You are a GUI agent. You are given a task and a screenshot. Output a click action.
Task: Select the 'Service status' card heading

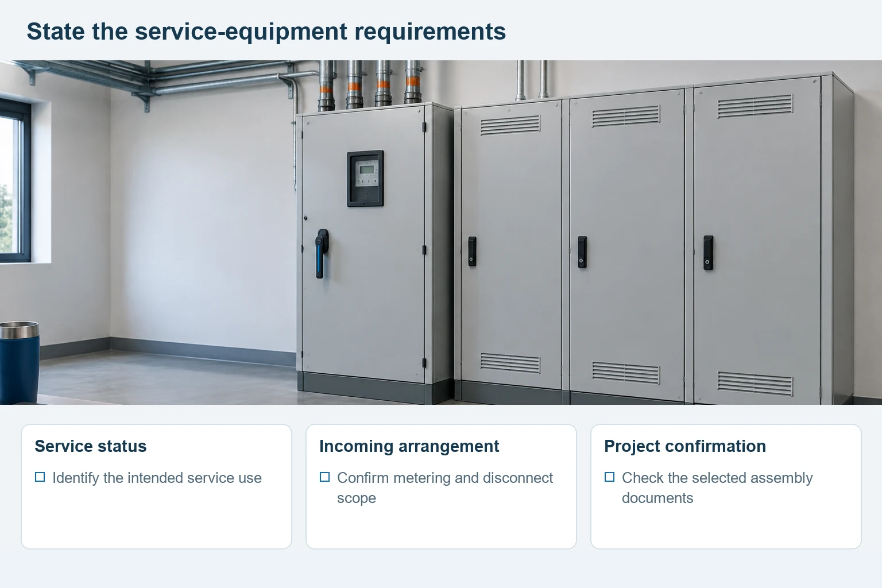(x=90, y=446)
